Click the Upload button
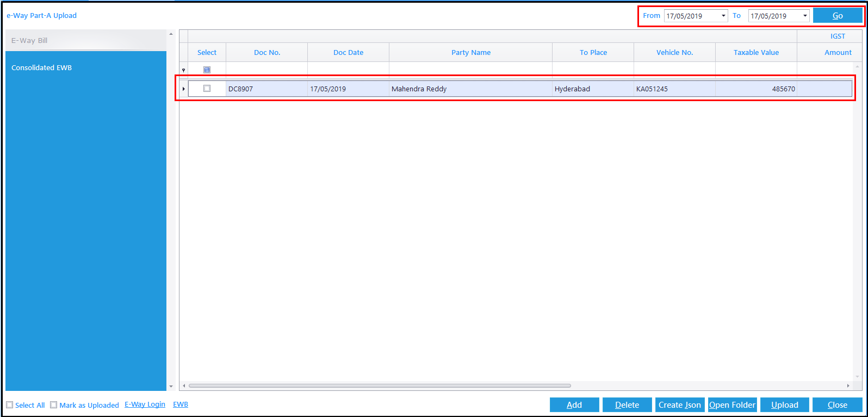Viewport: 868px width, 417px height. (785, 405)
